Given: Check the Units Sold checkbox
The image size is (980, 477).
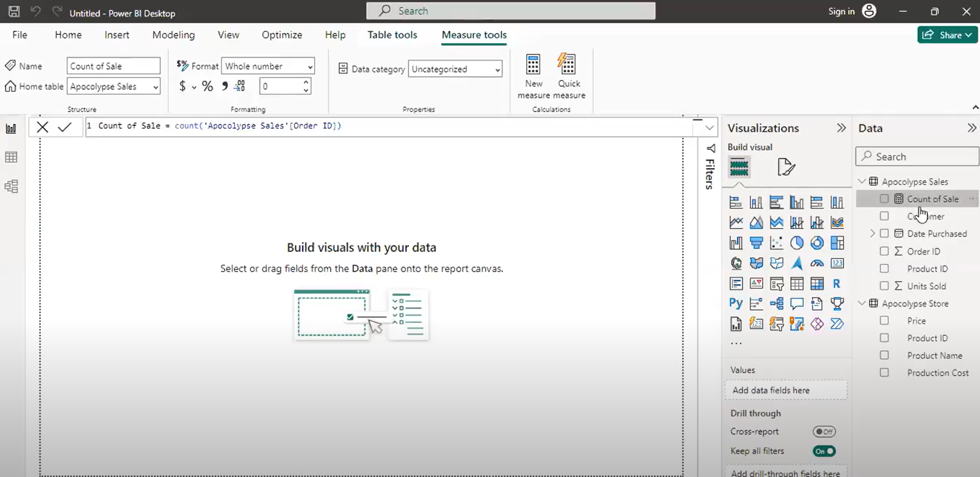Looking at the screenshot, I should 884,286.
